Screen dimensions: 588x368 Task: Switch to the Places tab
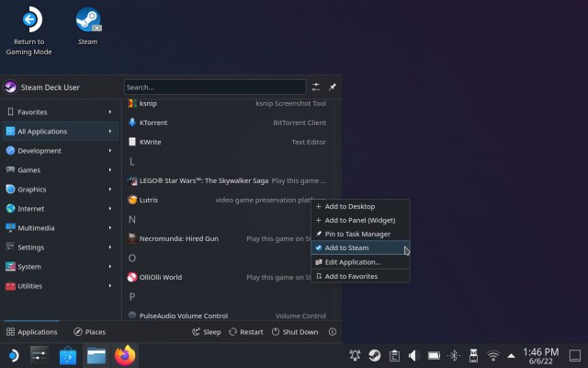click(90, 332)
